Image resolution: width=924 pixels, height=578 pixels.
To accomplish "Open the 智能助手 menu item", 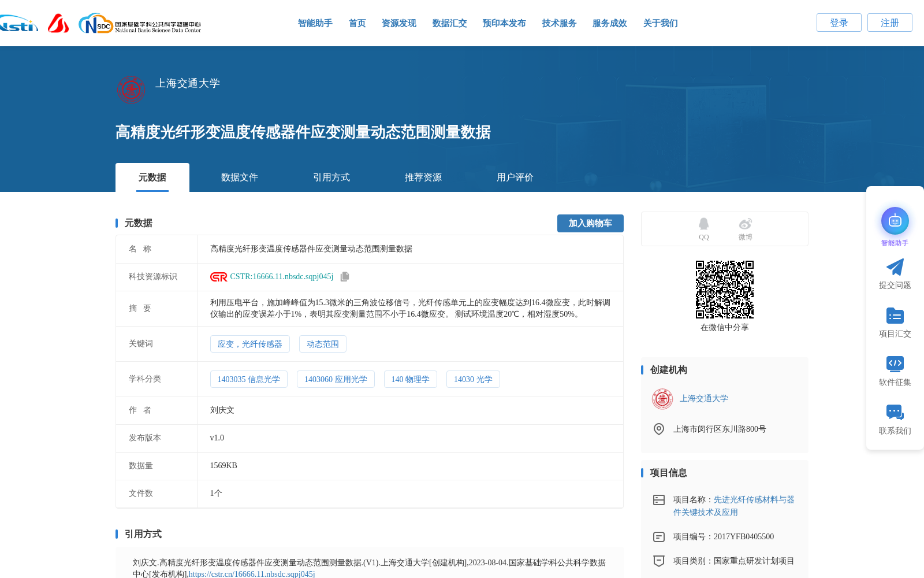I will point(315,23).
